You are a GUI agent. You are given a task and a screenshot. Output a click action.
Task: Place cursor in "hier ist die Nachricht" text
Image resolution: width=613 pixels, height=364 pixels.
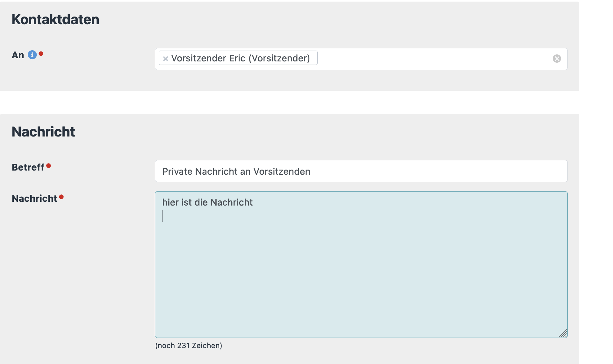[x=207, y=202]
